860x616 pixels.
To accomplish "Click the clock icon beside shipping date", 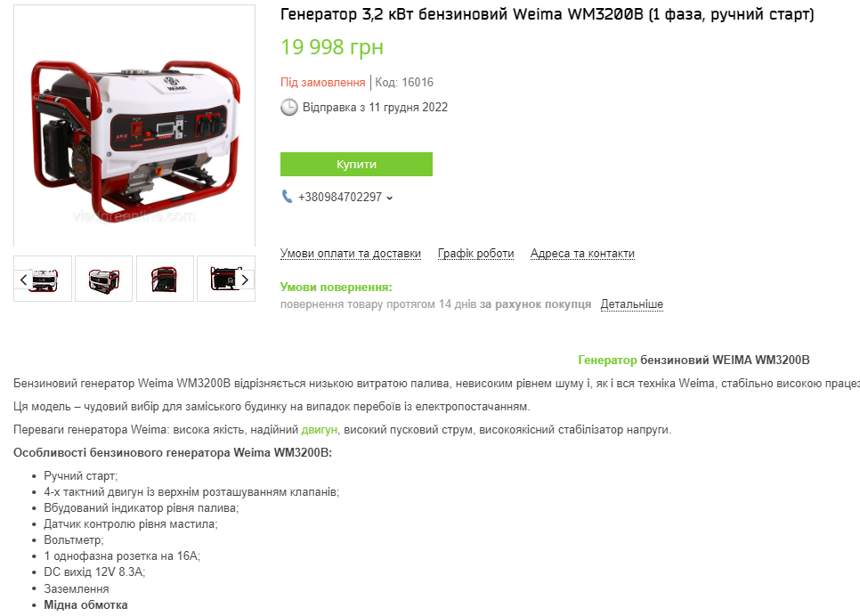I will pyautogui.click(x=289, y=108).
